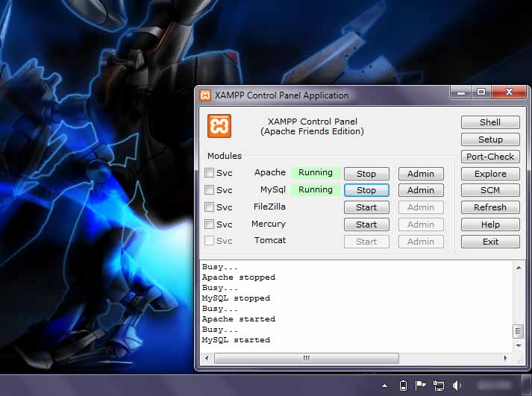Click Apache Running status label
This screenshot has height=396, width=532.
point(316,172)
